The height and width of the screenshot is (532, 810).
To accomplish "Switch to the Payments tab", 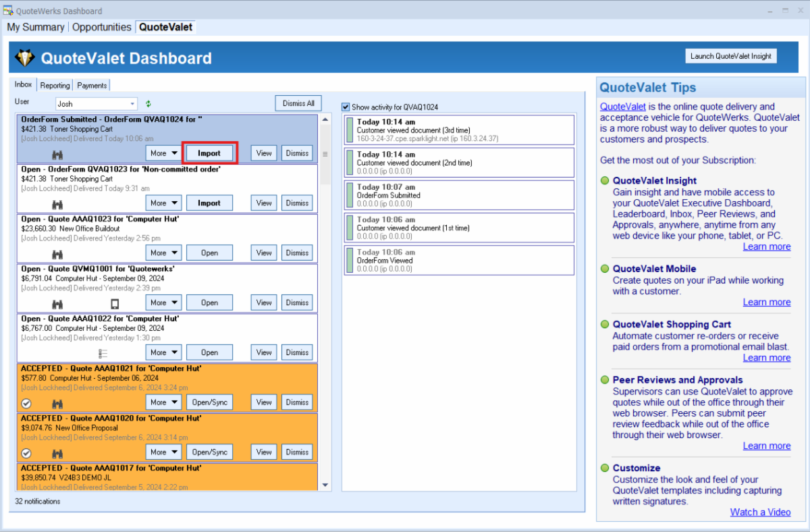I will coord(92,86).
